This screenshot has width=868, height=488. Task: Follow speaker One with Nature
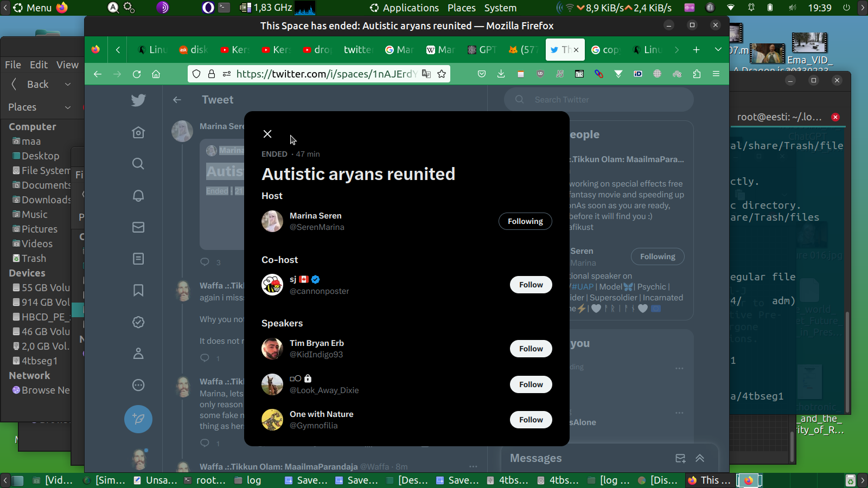(x=531, y=420)
